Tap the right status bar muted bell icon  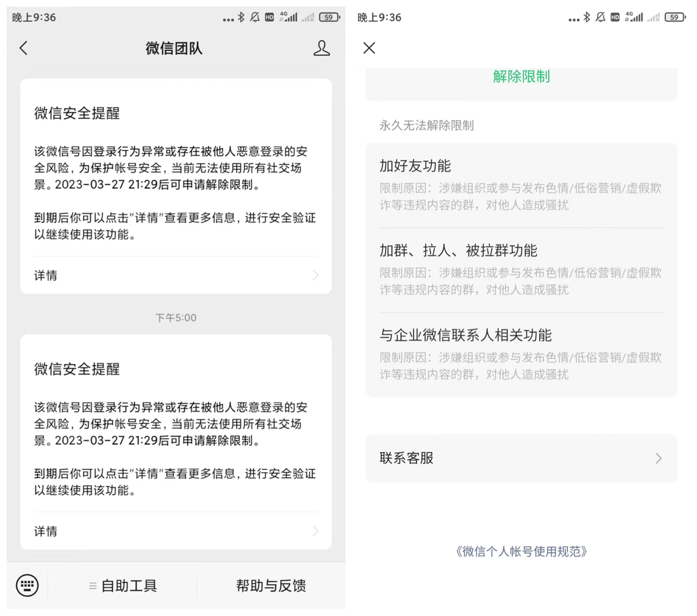click(600, 17)
